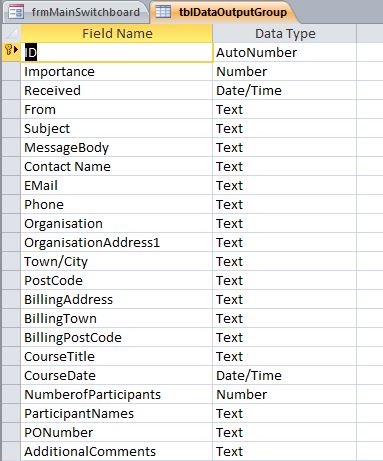Open the data type of From

284,109
